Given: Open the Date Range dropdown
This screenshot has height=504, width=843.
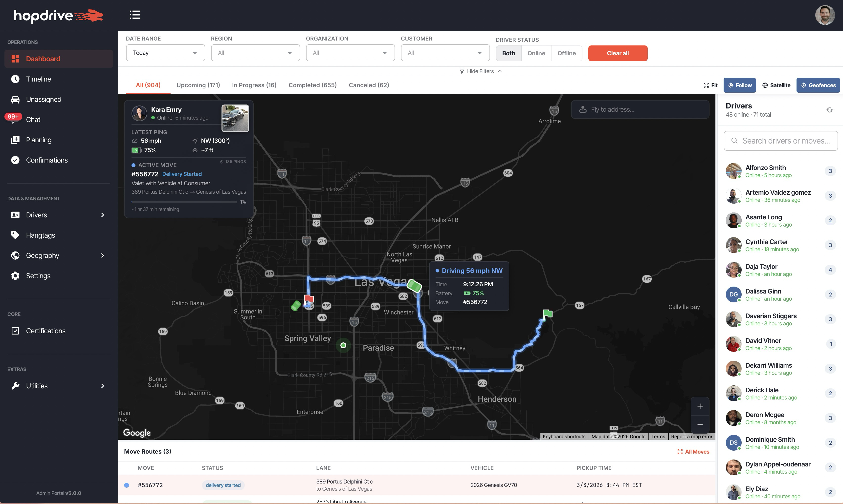Looking at the screenshot, I should point(165,53).
